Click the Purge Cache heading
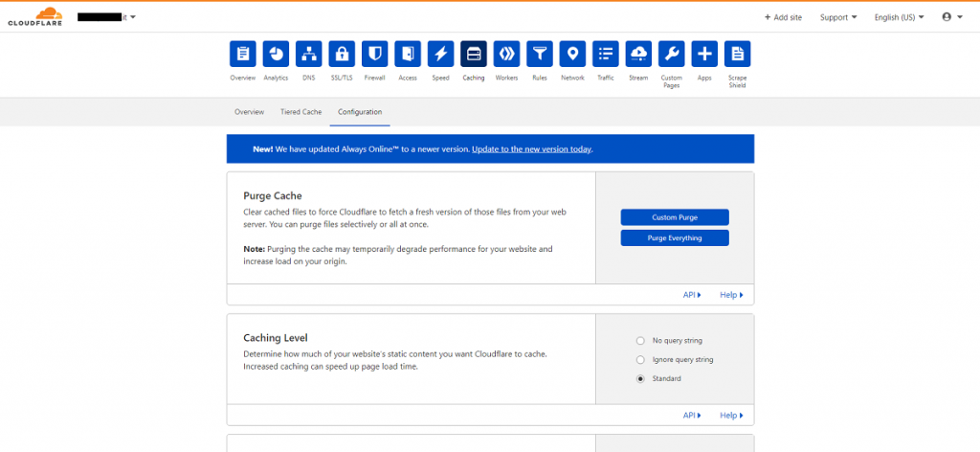The width and height of the screenshot is (980, 452). pyautogui.click(x=273, y=195)
